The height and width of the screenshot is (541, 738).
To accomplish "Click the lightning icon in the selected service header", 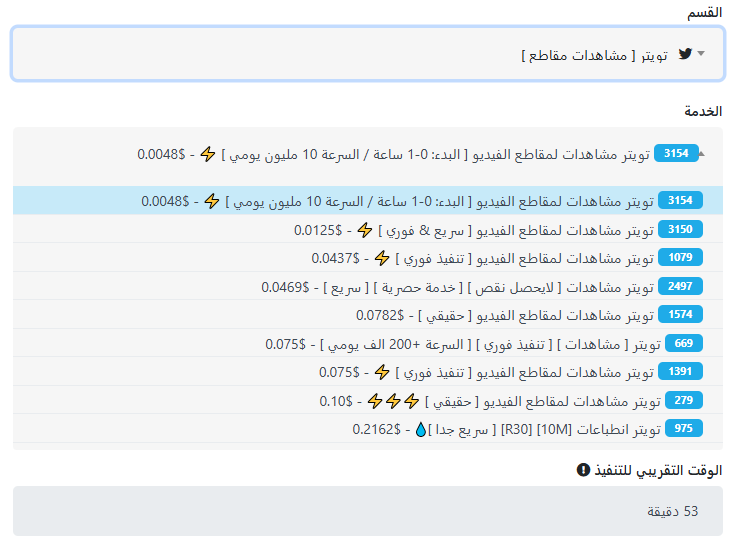I will pos(208,154).
